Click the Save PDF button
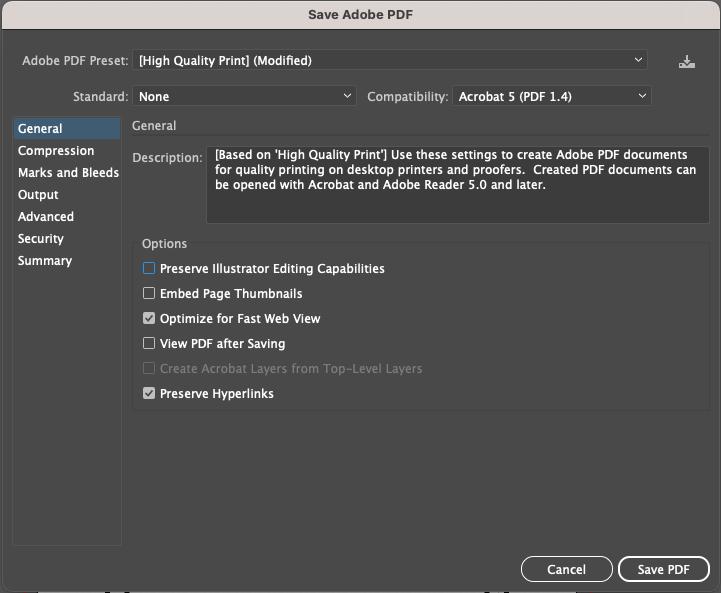721x593 pixels. click(664, 570)
